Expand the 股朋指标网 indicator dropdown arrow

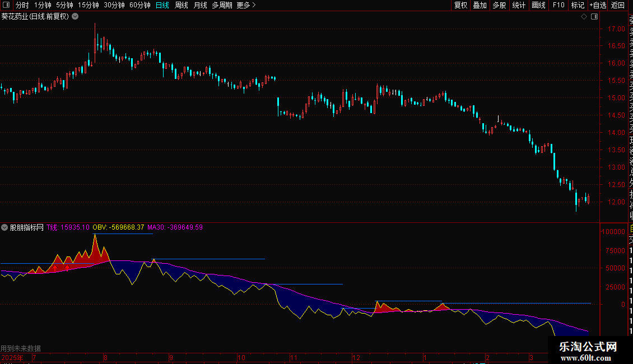click(x=5, y=227)
